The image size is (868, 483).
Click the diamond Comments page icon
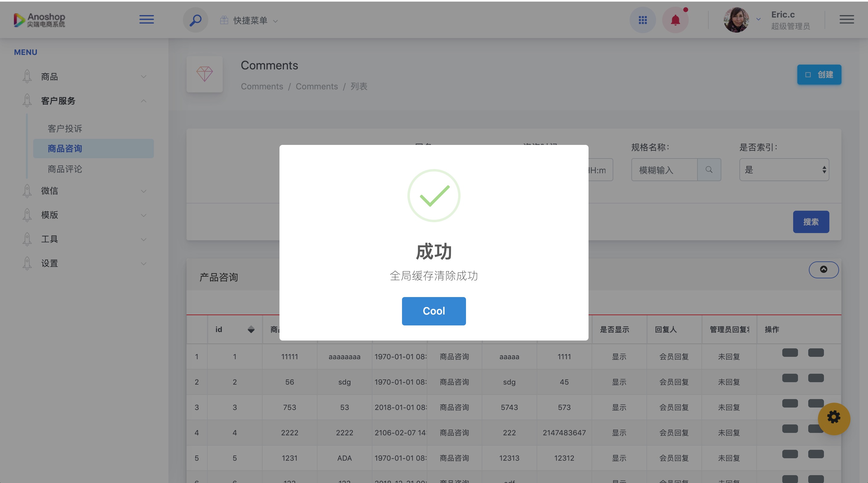205,74
